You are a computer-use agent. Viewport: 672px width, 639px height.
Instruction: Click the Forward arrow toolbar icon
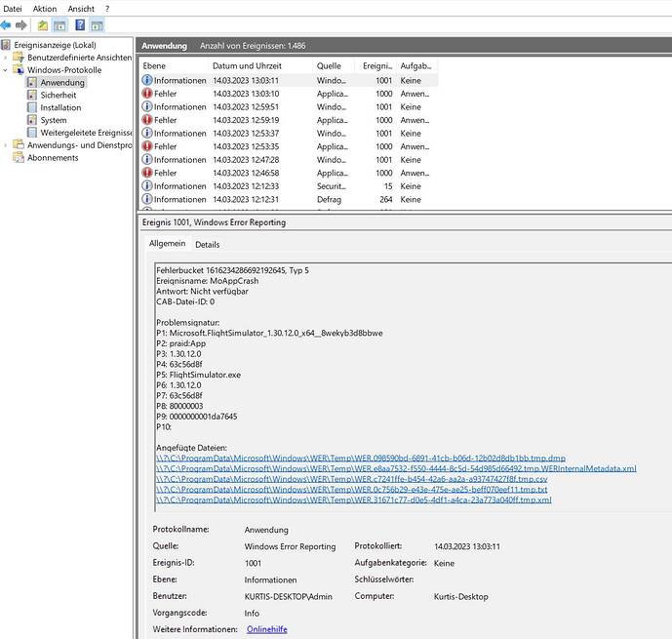point(21,25)
